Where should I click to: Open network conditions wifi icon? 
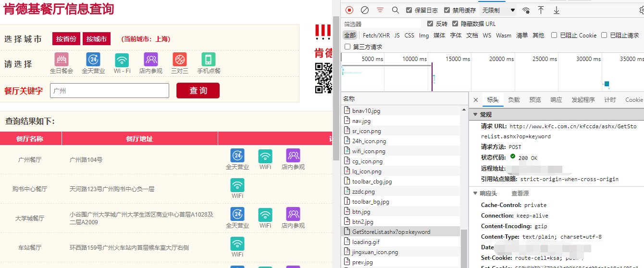(526, 10)
